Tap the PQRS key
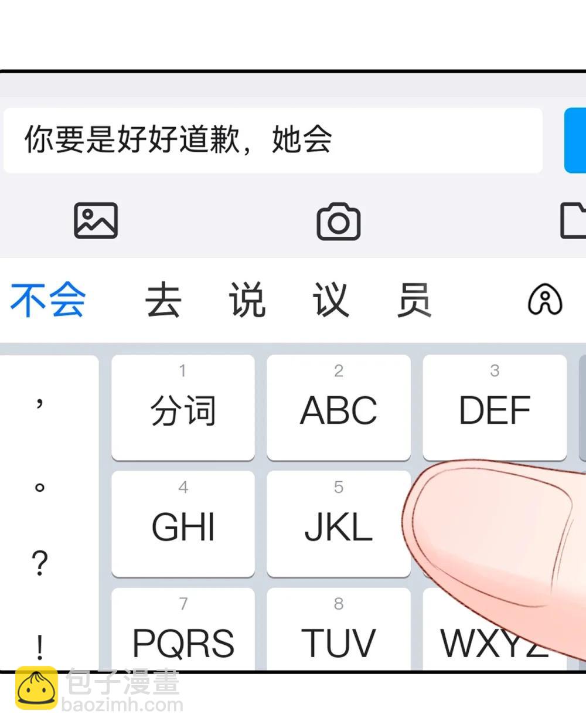 183,629
